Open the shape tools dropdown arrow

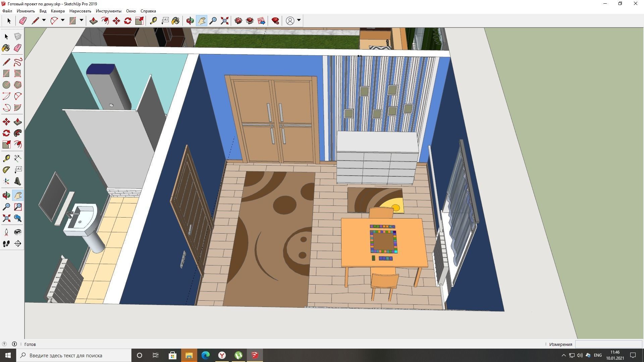81,20
